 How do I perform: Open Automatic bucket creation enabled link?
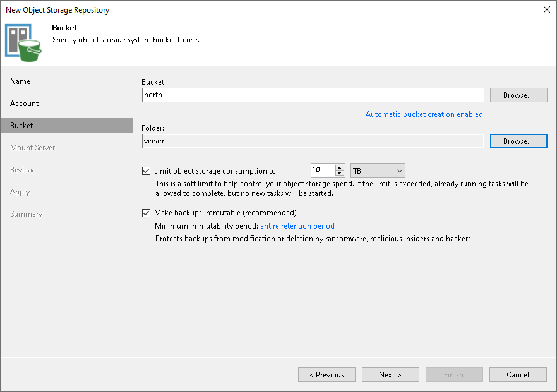click(424, 114)
